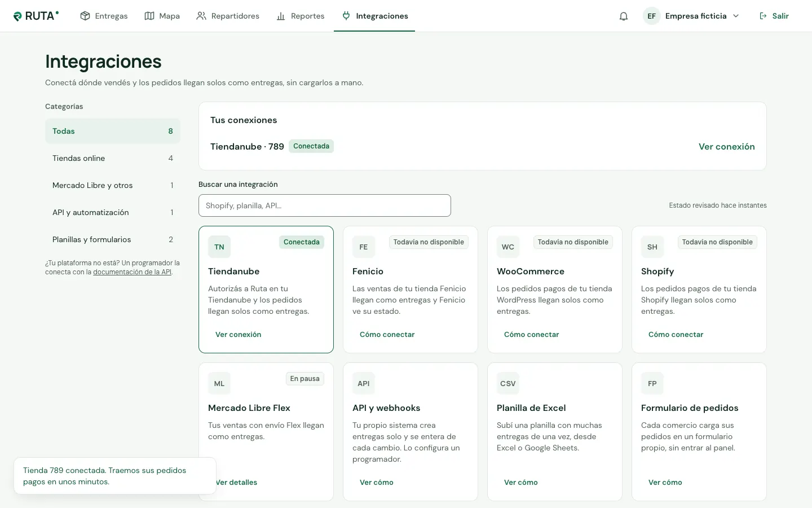This screenshot has width=812, height=508.
Task: Filter by API y automatización
Action: coord(113,212)
